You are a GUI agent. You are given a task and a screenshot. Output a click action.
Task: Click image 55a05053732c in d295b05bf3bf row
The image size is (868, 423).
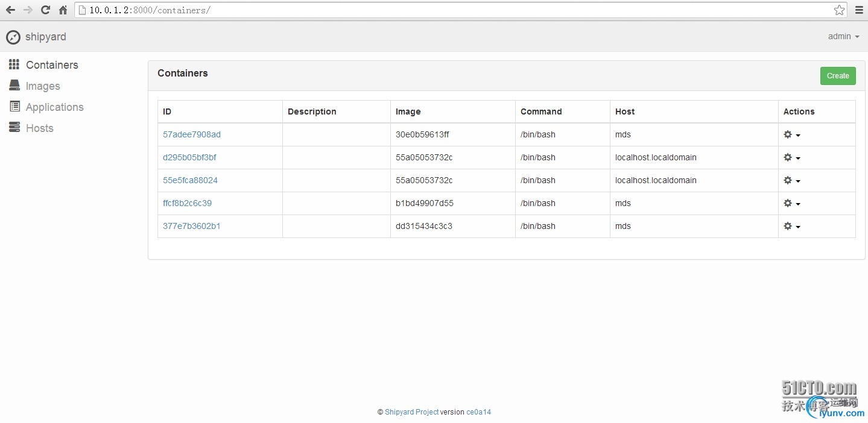(x=424, y=157)
